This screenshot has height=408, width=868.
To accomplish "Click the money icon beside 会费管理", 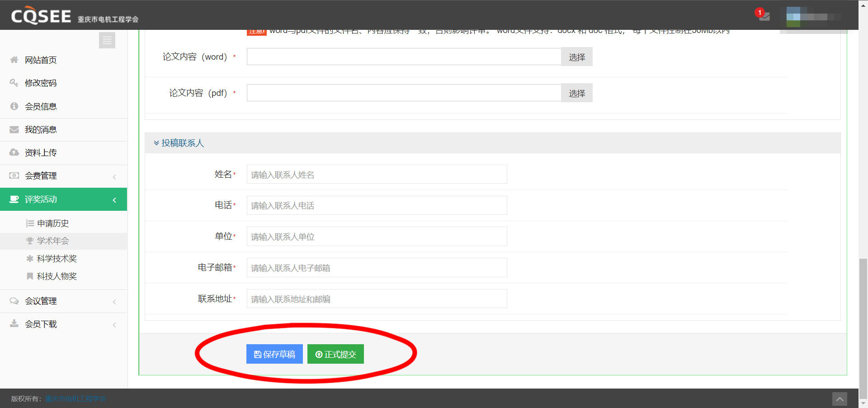I will (x=14, y=176).
